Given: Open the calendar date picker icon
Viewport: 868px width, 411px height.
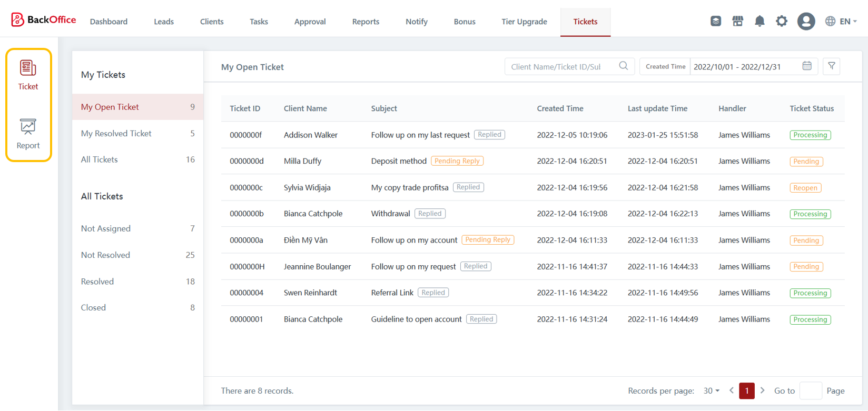Looking at the screenshot, I should pos(807,66).
